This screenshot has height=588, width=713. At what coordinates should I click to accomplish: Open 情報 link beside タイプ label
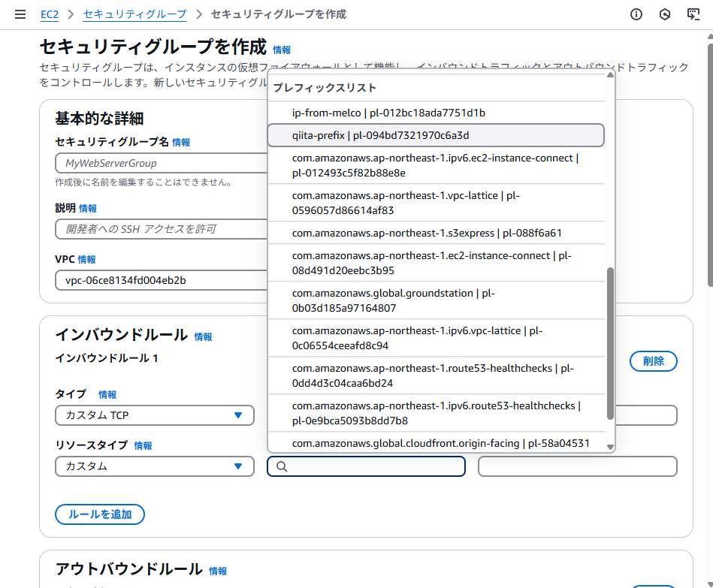point(107,394)
